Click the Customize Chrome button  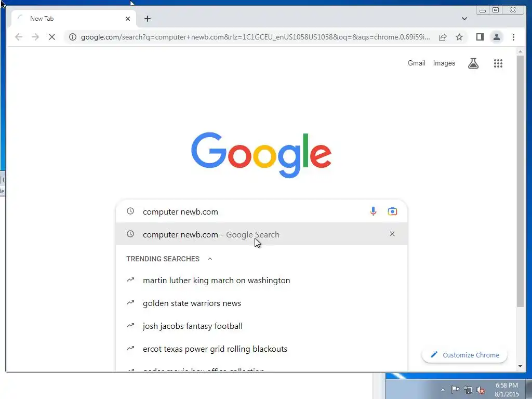coord(465,355)
